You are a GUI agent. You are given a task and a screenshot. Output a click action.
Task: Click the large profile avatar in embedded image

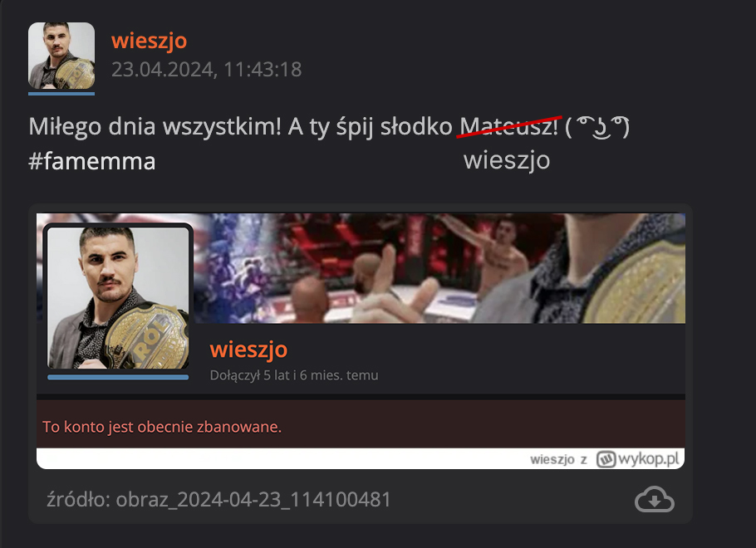point(118,297)
